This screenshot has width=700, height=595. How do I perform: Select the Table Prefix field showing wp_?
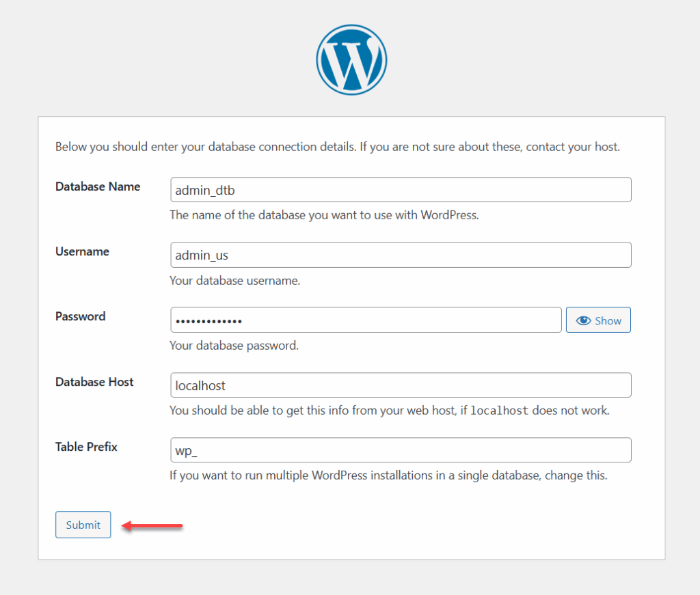pos(400,449)
